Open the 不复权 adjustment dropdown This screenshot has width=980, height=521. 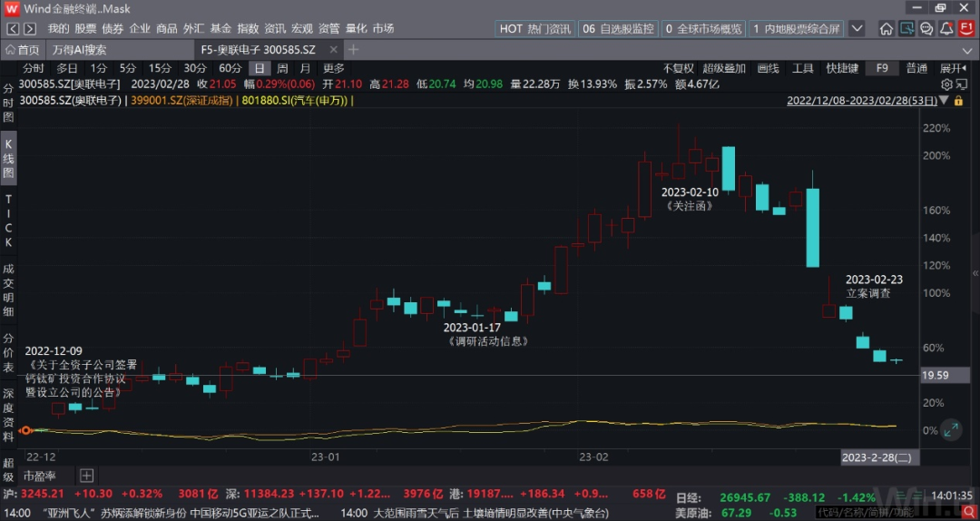click(678, 68)
